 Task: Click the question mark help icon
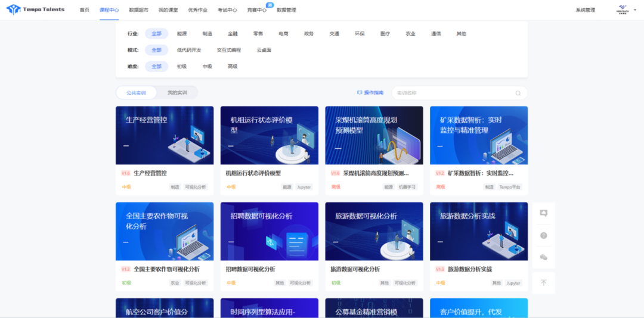[543, 235]
